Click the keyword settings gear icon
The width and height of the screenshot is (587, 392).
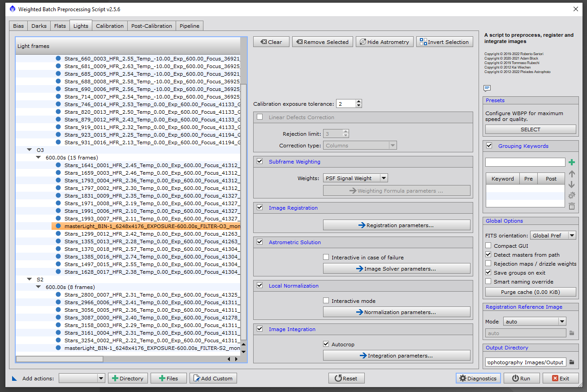pyautogui.click(x=571, y=195)
